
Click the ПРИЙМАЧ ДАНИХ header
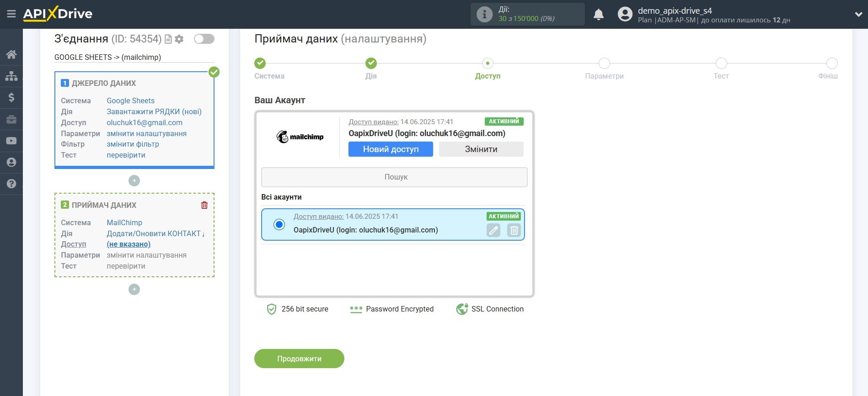[x=104, y=205]
